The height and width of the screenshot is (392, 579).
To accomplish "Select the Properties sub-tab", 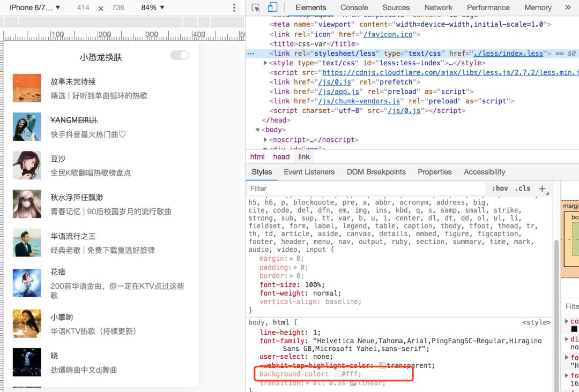I will click(x=434, y=172).
